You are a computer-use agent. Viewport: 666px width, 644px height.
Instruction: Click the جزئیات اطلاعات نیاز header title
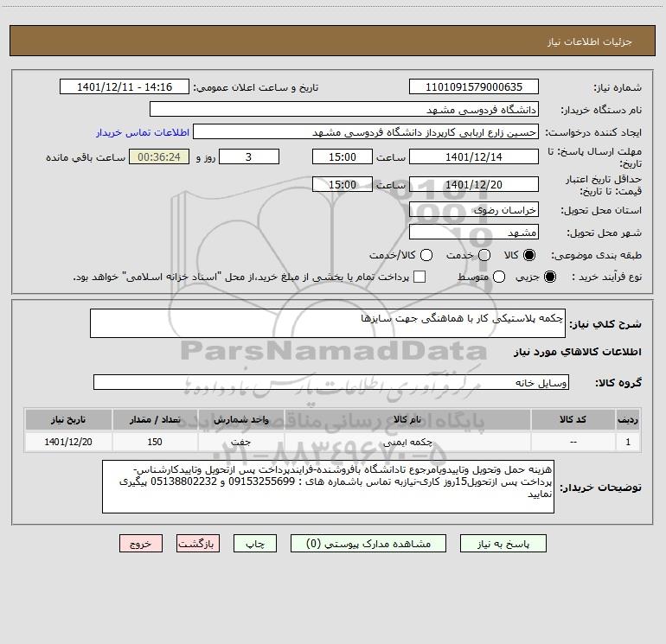[x=589, y=41]
